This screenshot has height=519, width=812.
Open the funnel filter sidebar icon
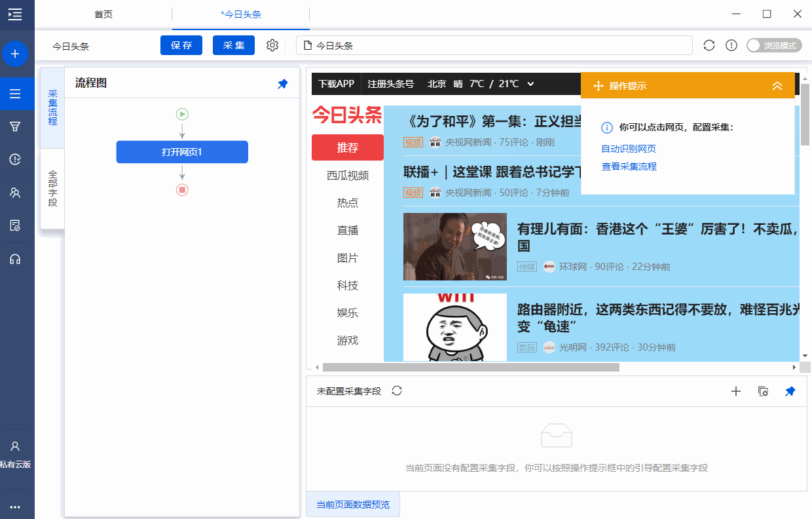15,126
